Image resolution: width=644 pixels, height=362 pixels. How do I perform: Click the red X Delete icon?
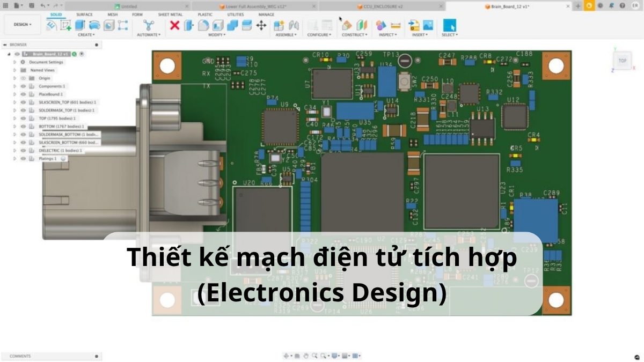(174, 25)
